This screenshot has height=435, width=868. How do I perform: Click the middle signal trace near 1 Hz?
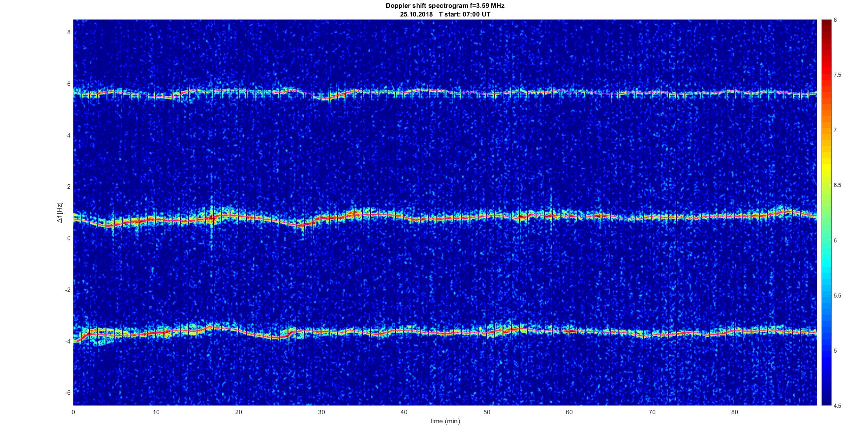[x=445, y=217]
